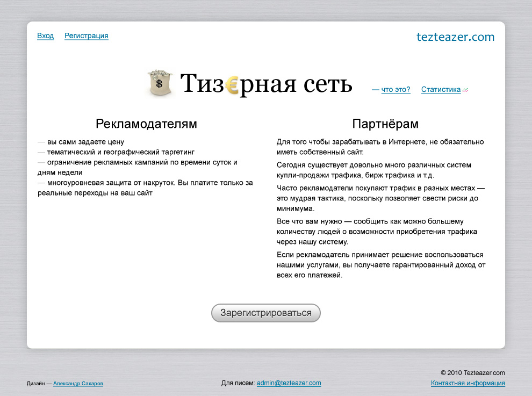
Task: Click the Рекламодателям column heading
Action: point(146,124)
